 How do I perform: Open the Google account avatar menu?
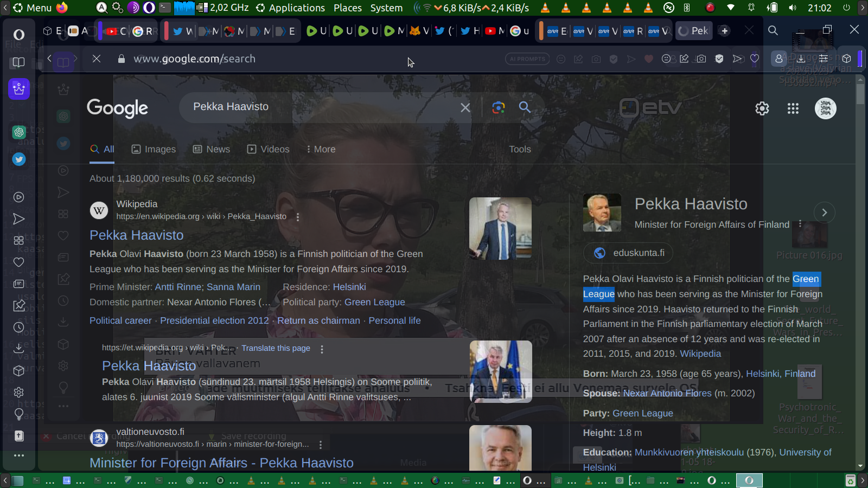point(826,108)
